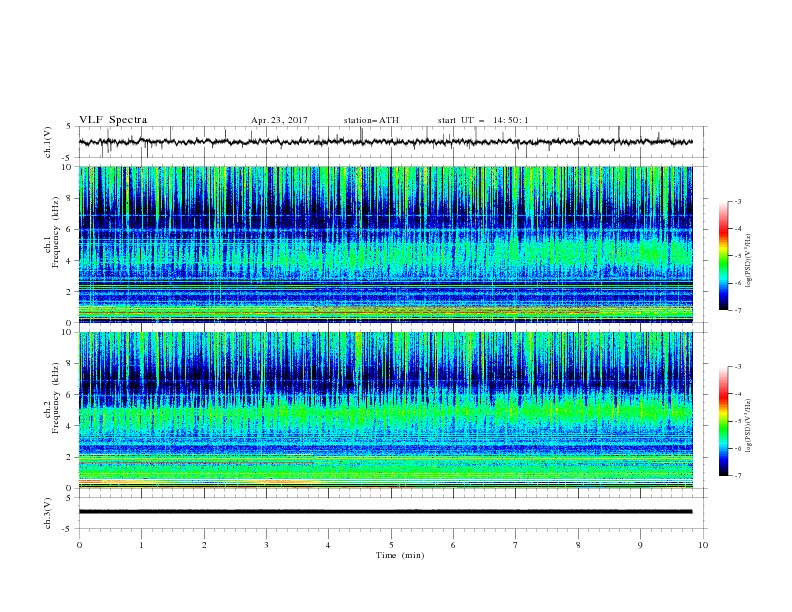Click the ch.3 black waveform band
This screenshot has width=792, height=612.
[385, 512]
